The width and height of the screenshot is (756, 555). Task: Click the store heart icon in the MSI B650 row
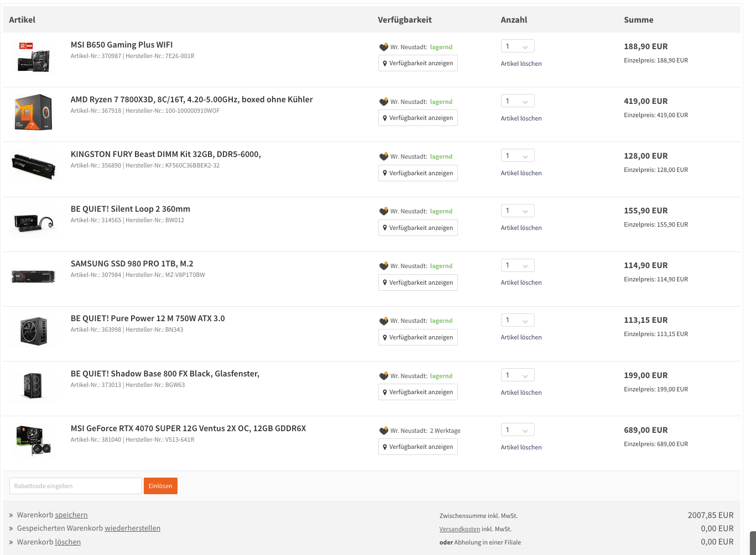point(384,47)
